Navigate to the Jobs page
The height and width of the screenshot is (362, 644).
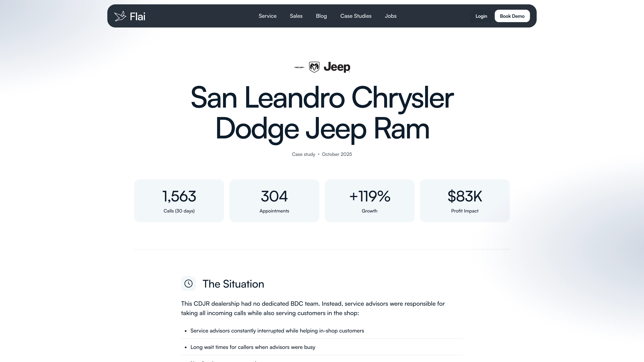[x=390, y=16]
